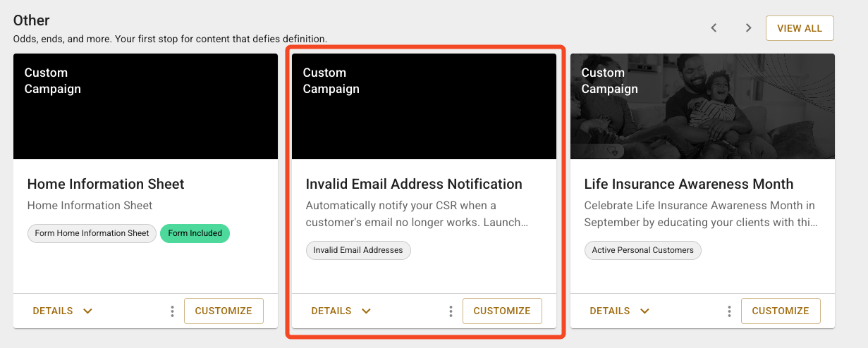Advance carousel with right arrow
Image resolution: width=868 pixels, height=348 pixels.
click(748, 28)
